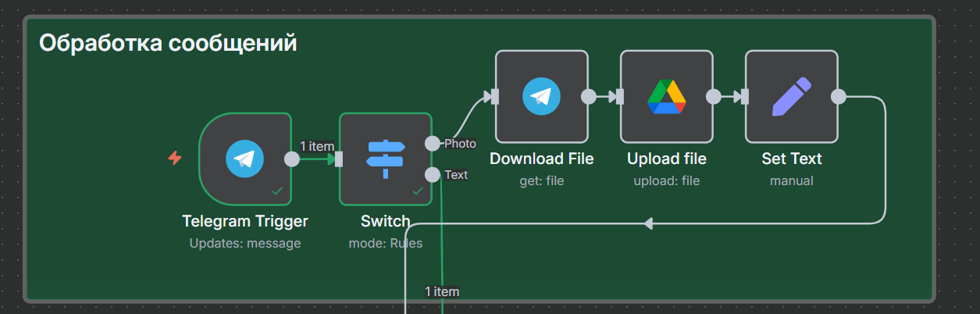Click the 'get: file' subtitle
The width and height of the screenshot is (980, 314).
point(542,181)
